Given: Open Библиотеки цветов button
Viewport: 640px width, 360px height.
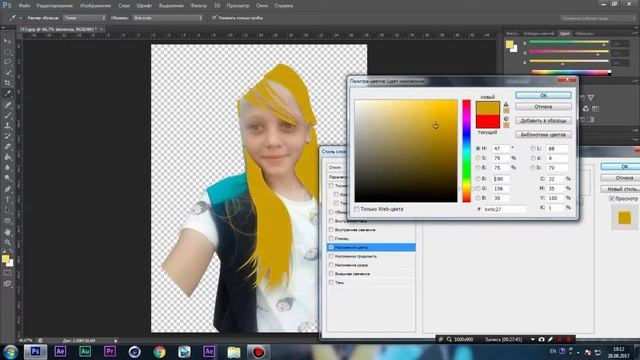Looking at the screenshot, I should (543, 134).
